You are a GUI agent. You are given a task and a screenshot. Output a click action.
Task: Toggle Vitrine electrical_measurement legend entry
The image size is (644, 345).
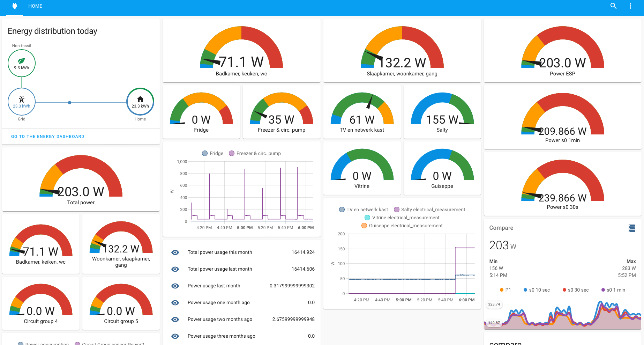coord(402,218)
